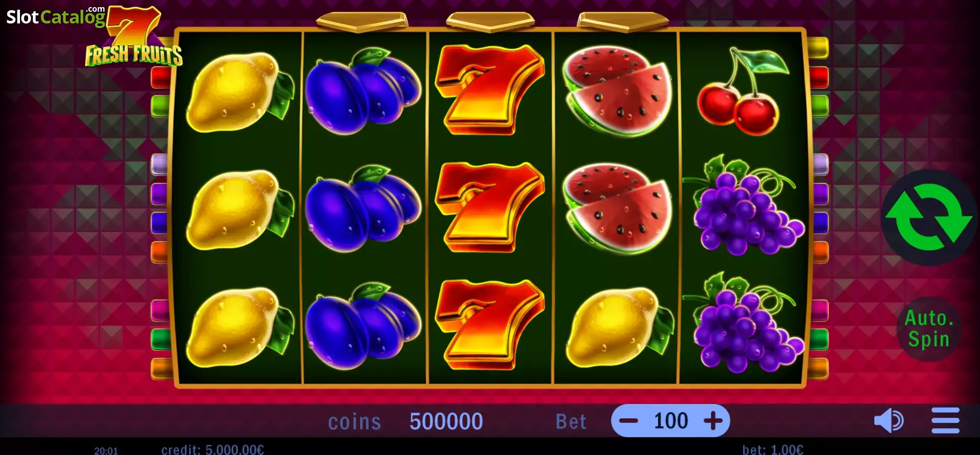
Task: Decrease bet with minus button
Action: point(628,421)
